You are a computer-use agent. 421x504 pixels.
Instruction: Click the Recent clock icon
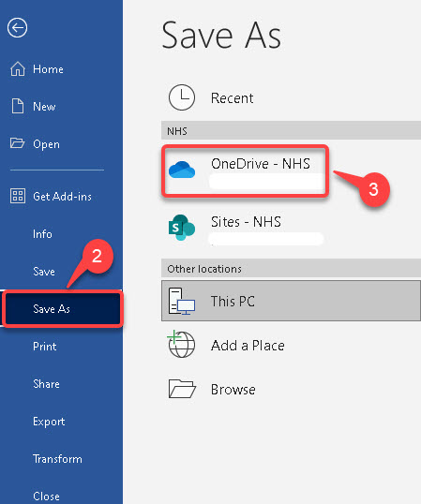pyautogui.click(x=182, y=97)
